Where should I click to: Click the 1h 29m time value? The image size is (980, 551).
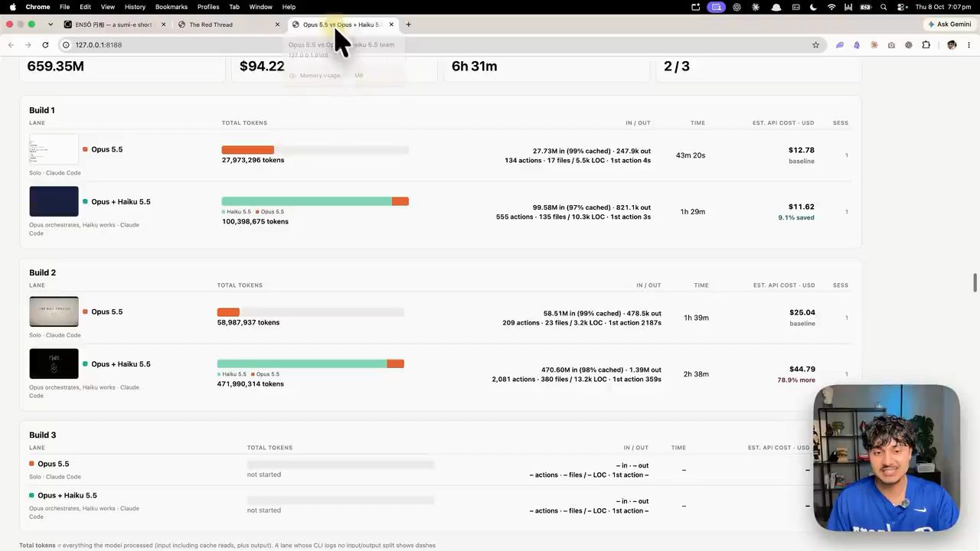coord(693,212)
